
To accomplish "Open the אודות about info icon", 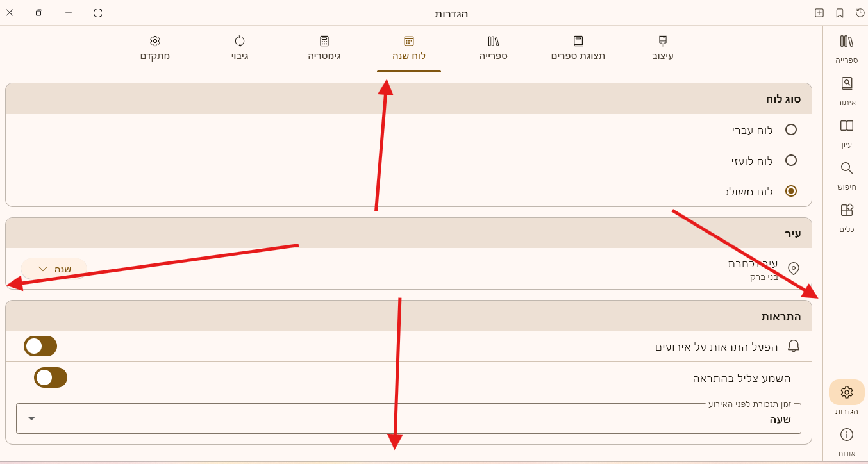I will [x=846, y=435].
